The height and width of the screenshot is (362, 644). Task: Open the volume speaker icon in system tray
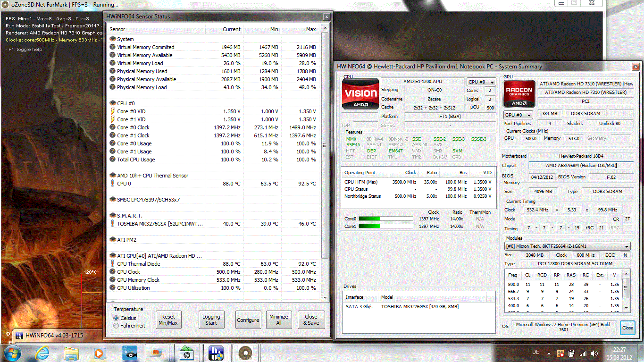[595, 353]
